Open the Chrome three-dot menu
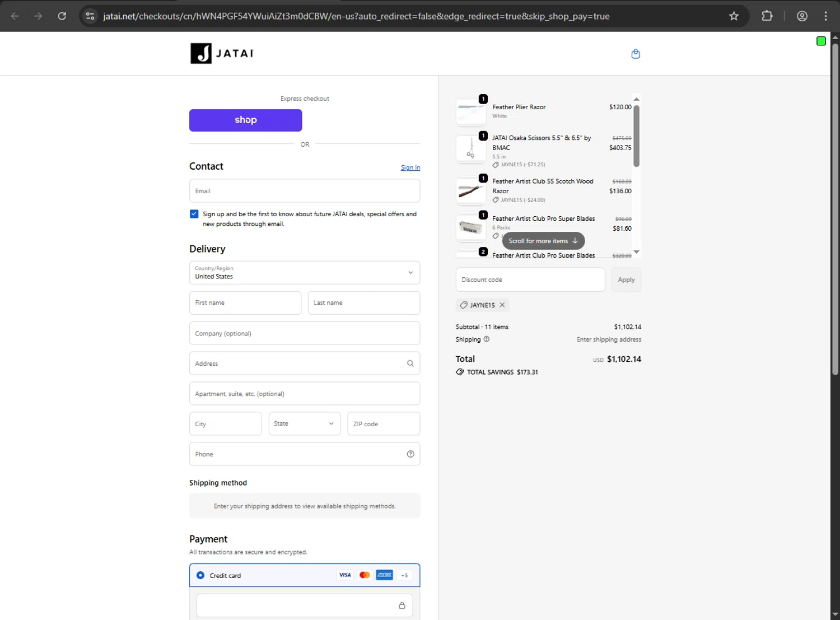 click(x=826, y=16)
